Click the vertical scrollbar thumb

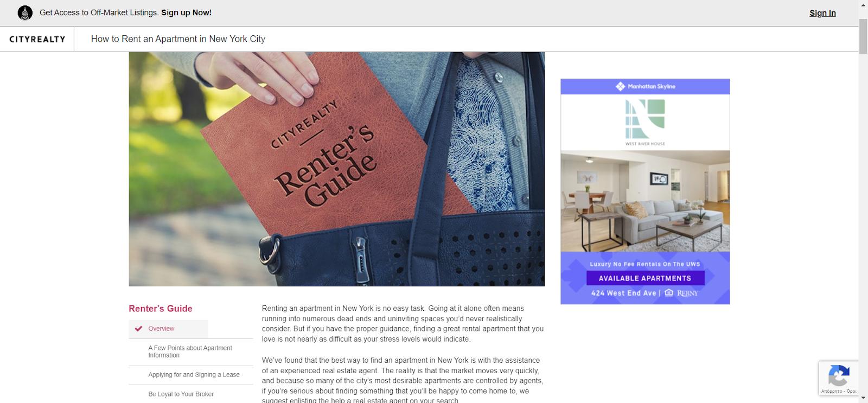[863, 36]
